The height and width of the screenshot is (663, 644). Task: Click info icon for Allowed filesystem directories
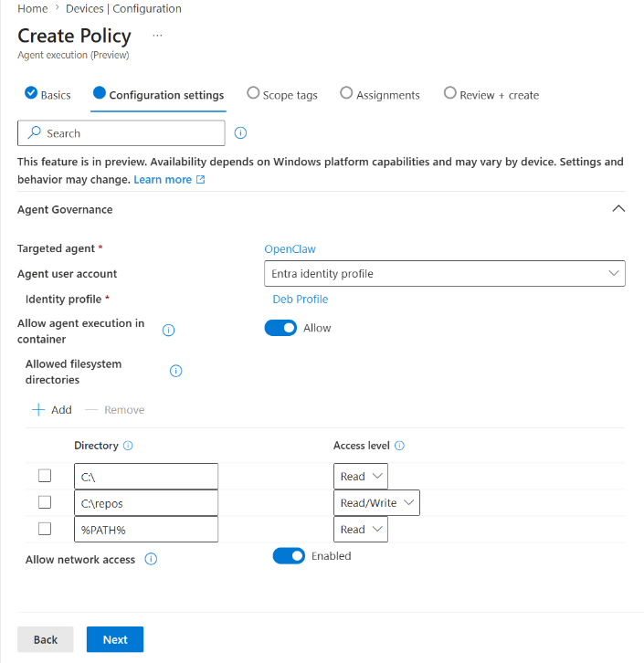176,372
